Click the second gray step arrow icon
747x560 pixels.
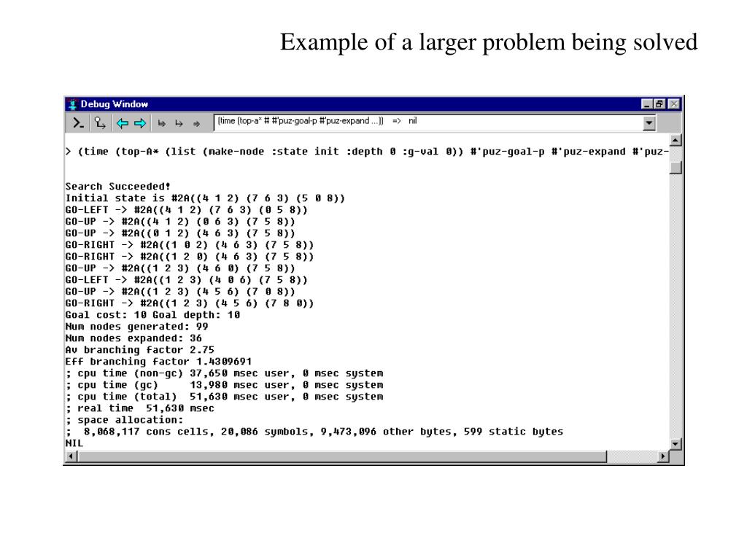click(179, 124)
